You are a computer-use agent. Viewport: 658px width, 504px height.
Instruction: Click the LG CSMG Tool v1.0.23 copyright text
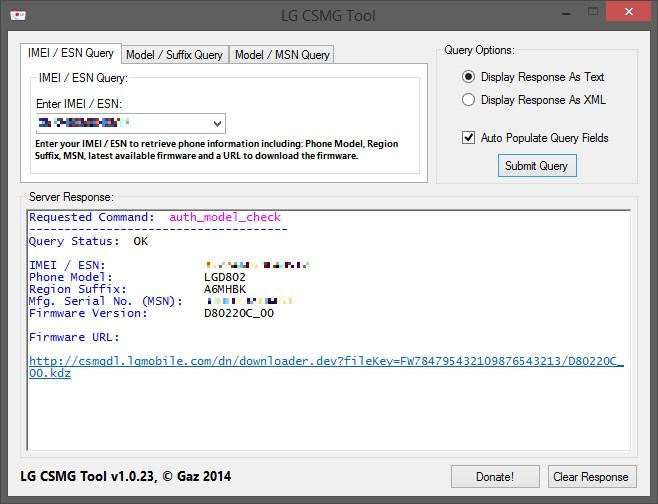coord(125,476)
